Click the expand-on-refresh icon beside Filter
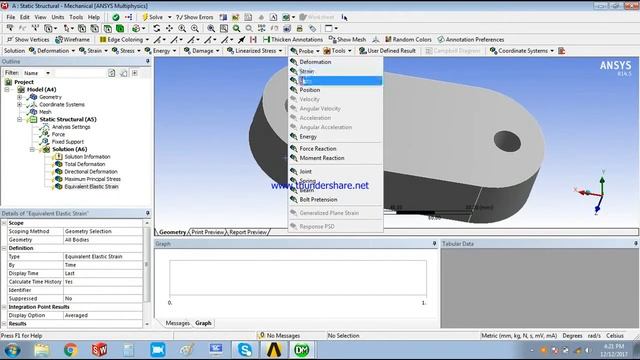Viewport: 640px width, 360px height. (x=134, y=73)
